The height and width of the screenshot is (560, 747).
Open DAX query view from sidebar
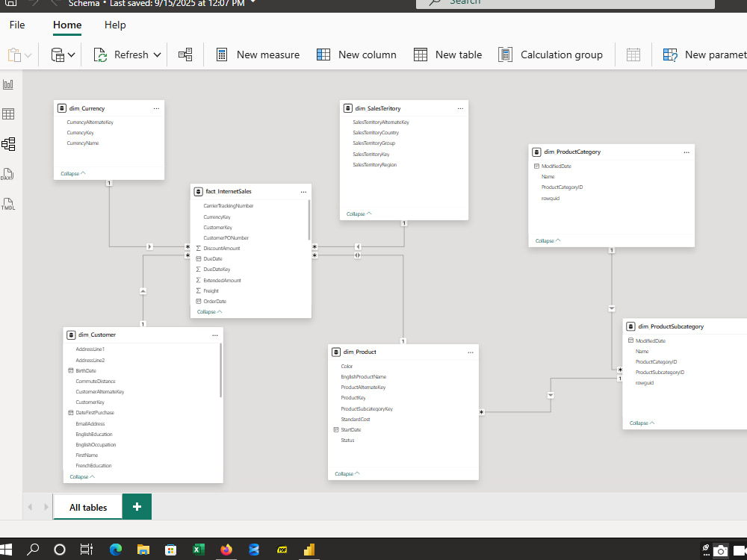tap(7, 174)
